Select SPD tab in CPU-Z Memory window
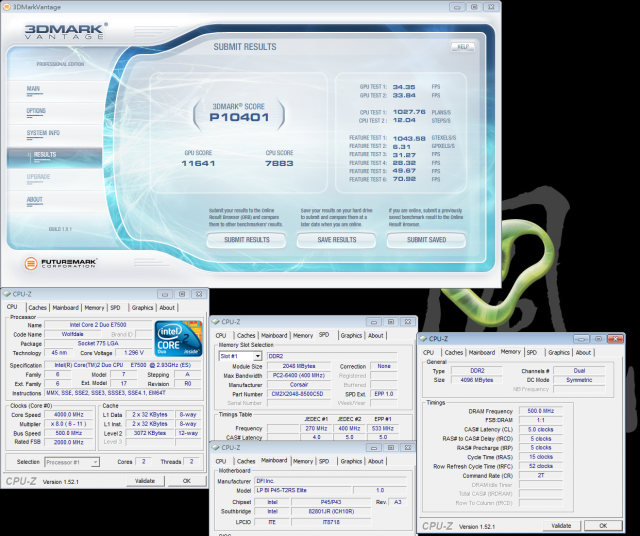Image resolution: width=640 pixels, height=536 pixels. click(532, 352)
